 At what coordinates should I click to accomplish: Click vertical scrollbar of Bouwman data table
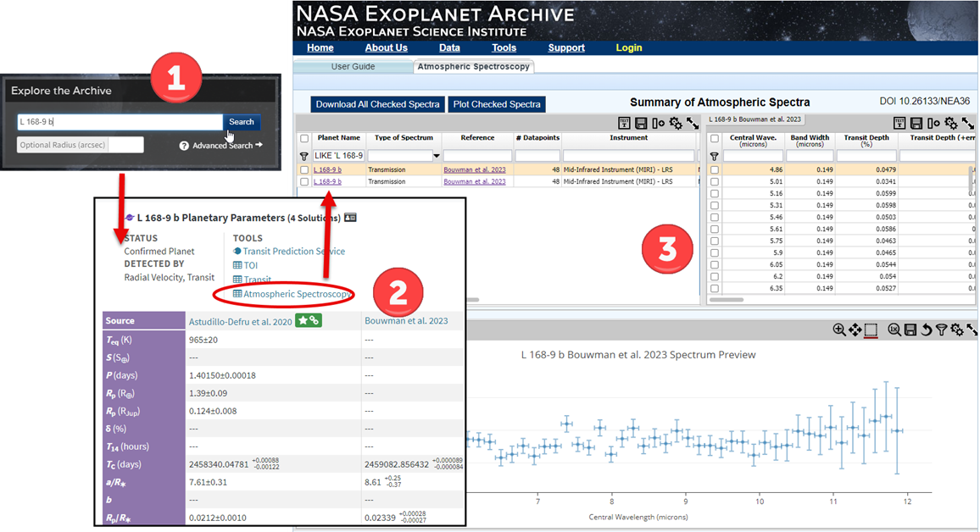click(972, 180)
